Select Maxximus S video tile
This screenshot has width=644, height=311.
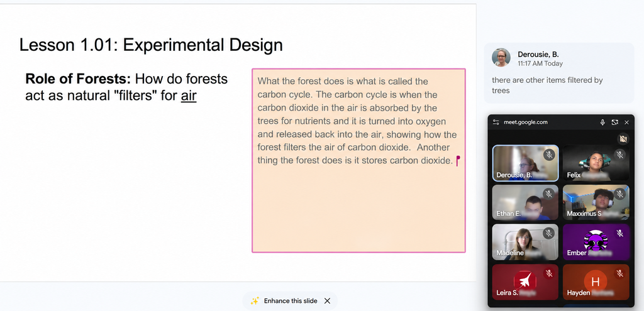click(596, 202)
